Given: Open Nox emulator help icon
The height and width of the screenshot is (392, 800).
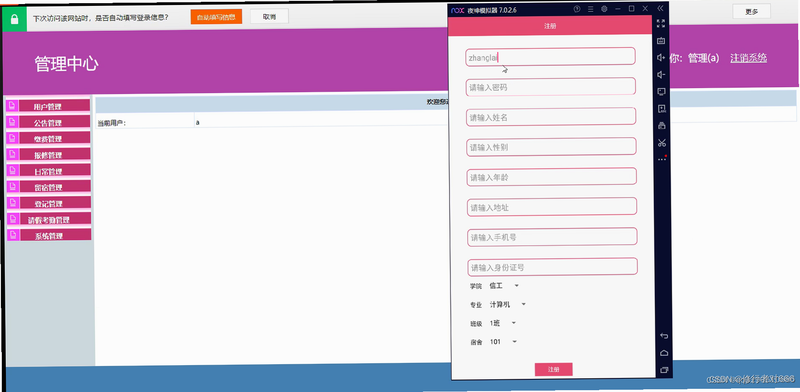Looking at the screenshot, I should [x=577, y=9].
